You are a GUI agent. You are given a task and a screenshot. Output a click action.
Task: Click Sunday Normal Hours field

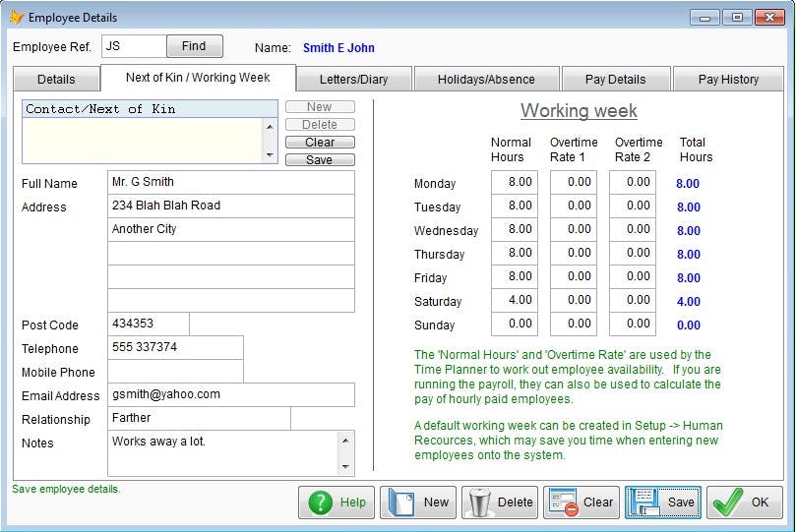click(x=515, y=324)
